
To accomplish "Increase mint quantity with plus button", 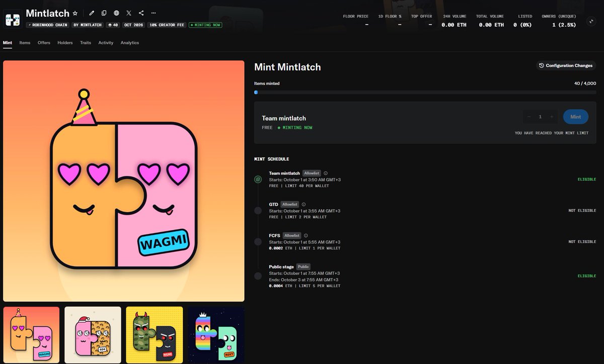I will 552,117.
